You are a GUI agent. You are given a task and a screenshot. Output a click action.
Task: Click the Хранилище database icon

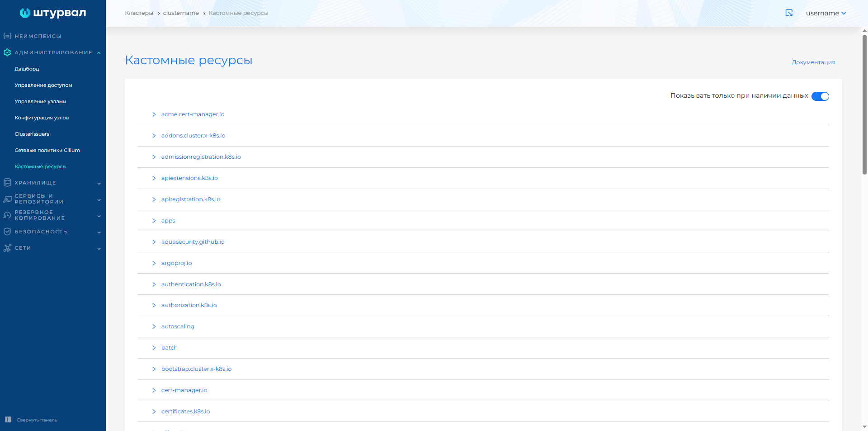coord(7,183)
